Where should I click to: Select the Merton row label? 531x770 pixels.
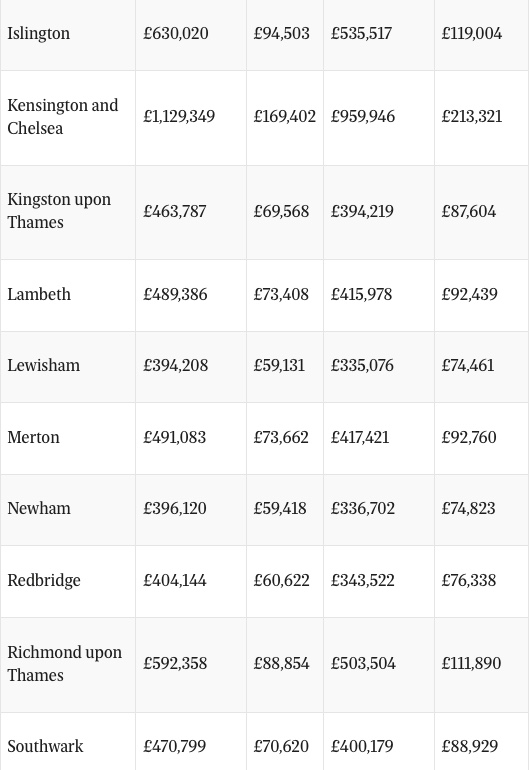pos(33,437)
